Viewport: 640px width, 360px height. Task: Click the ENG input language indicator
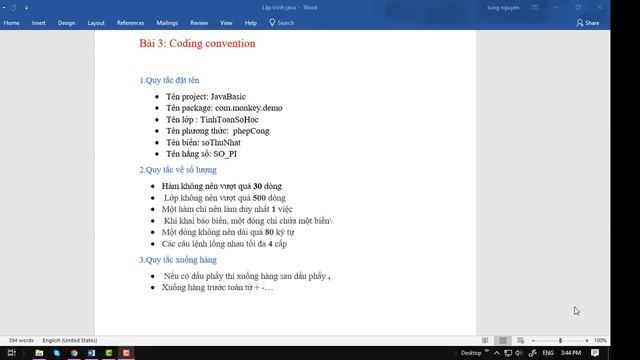click(548, 353)
